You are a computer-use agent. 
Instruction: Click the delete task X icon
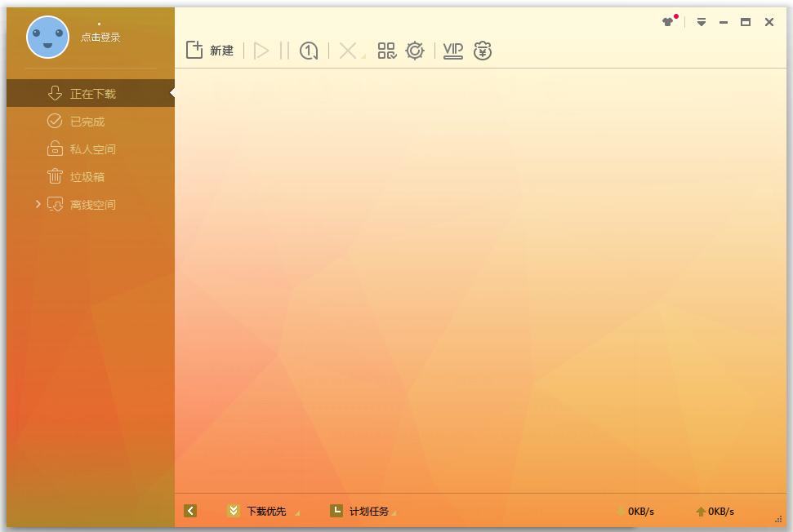(x=348, y=51)
